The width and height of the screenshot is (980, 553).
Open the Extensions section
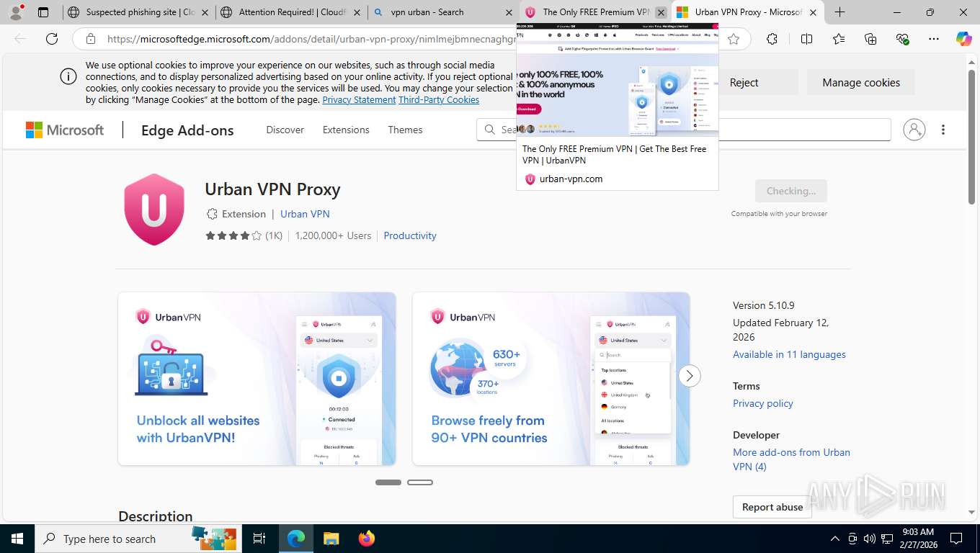[346, 130]
